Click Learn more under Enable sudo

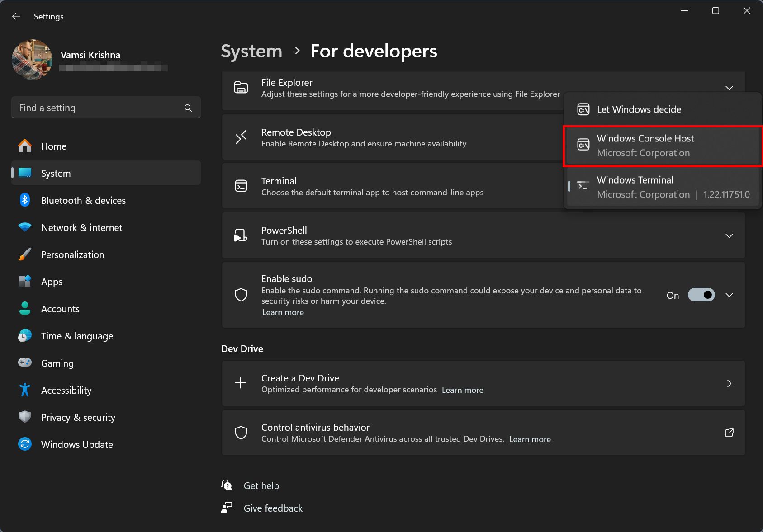click(283, 312)
